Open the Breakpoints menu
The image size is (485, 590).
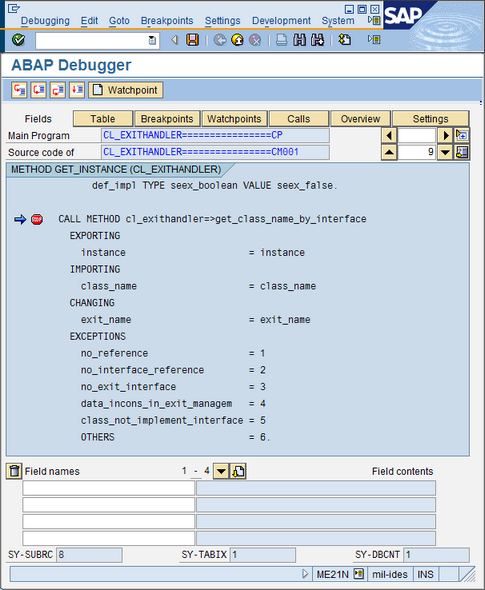click(167, 21)
